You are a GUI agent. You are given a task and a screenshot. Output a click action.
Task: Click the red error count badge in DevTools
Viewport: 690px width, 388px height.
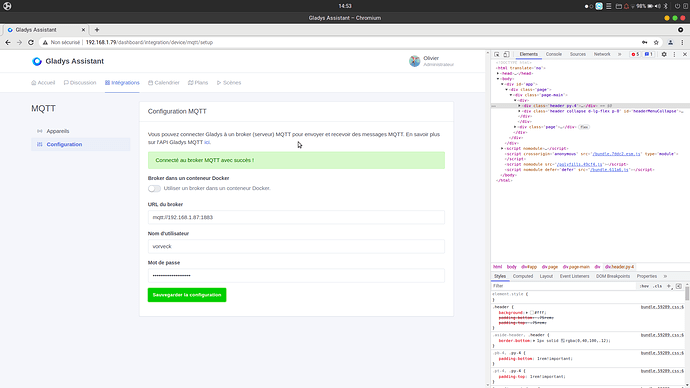point(635,54)
